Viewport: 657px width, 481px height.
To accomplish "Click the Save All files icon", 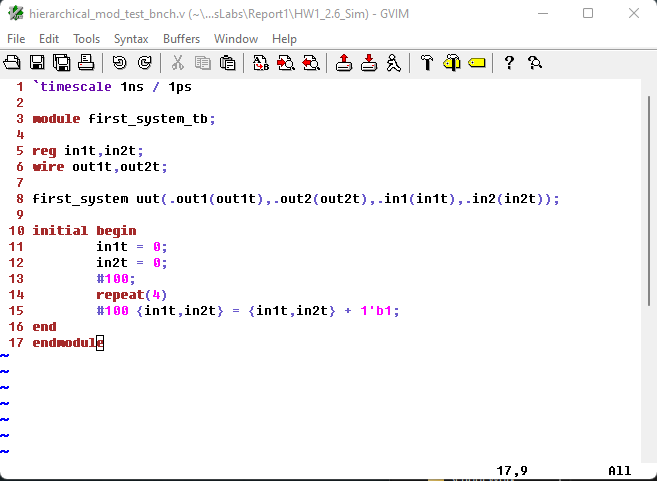I will coord(61,63).
